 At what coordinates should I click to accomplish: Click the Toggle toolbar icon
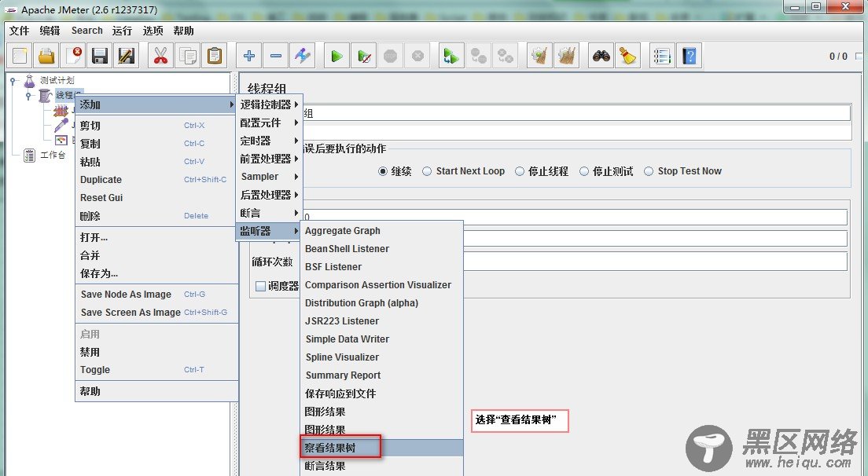coord(303,56)
